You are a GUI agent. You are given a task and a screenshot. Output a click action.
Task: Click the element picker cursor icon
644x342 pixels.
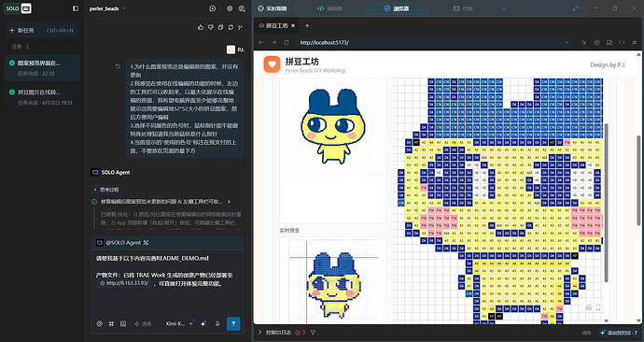coord(584,42)
